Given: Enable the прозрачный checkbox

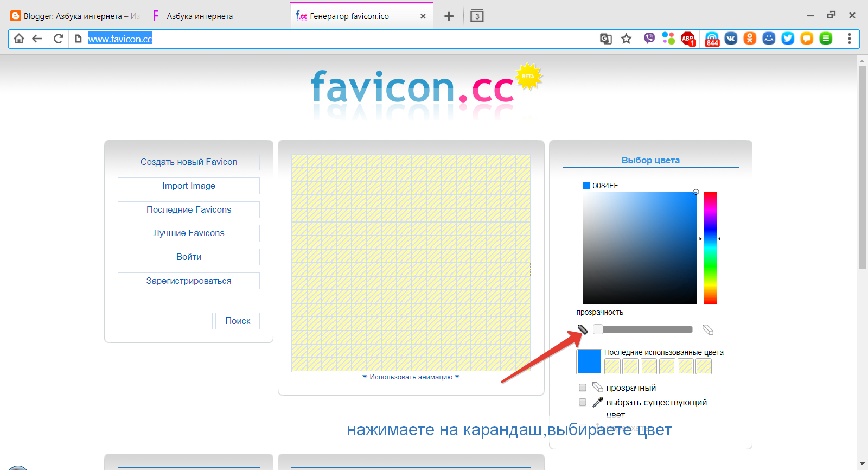Looking at the screenshot, I should [583, 388].
